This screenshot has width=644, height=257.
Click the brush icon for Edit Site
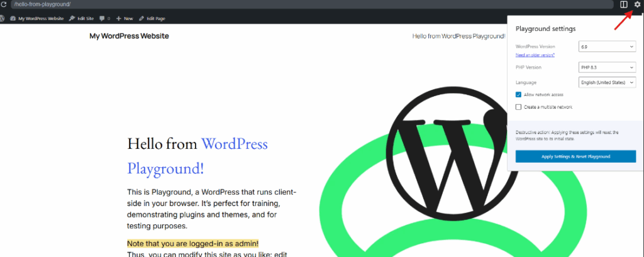(72, 18)
